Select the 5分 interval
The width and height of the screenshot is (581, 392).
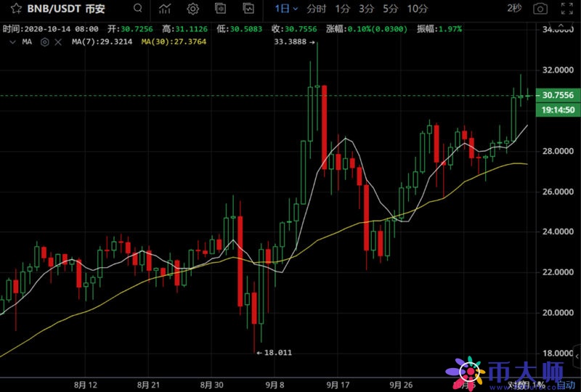[x=391, y=9]
